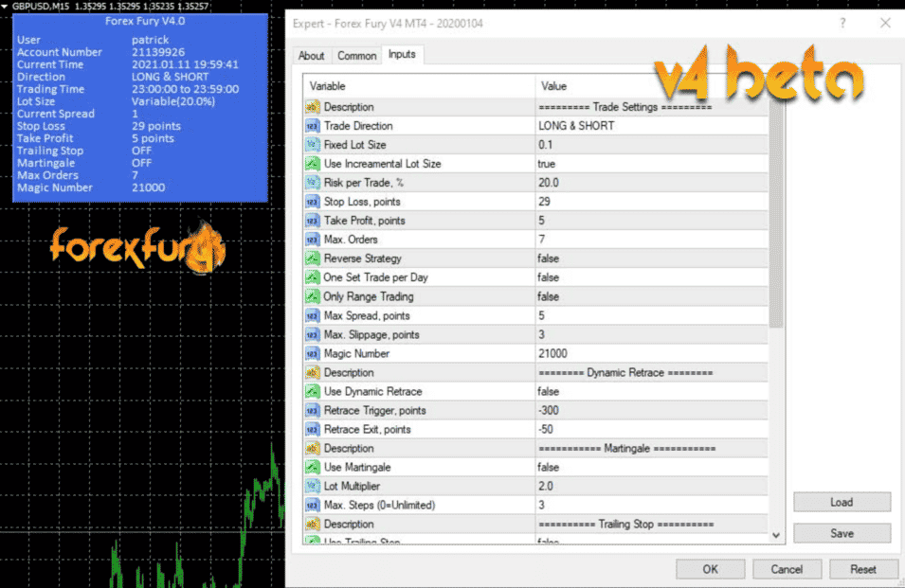
Task: Edit the Trade Direction value LONG & SHORT
Action: 652,126
